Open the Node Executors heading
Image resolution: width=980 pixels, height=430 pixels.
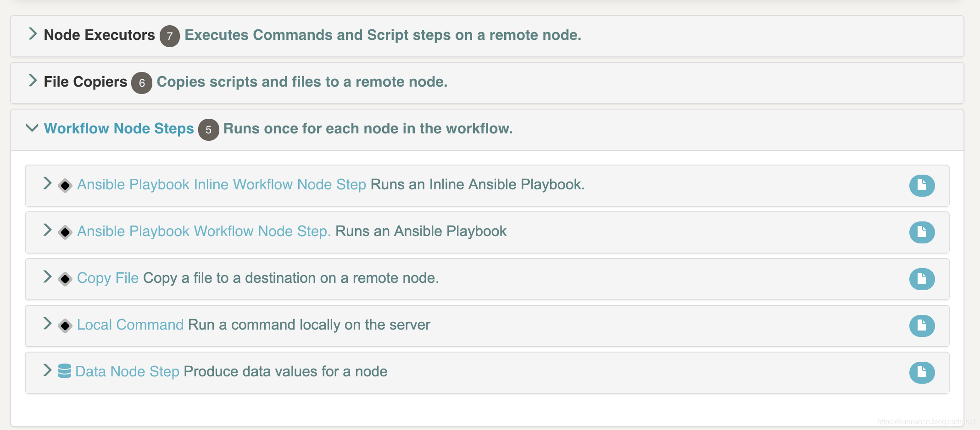click(100, 35)
